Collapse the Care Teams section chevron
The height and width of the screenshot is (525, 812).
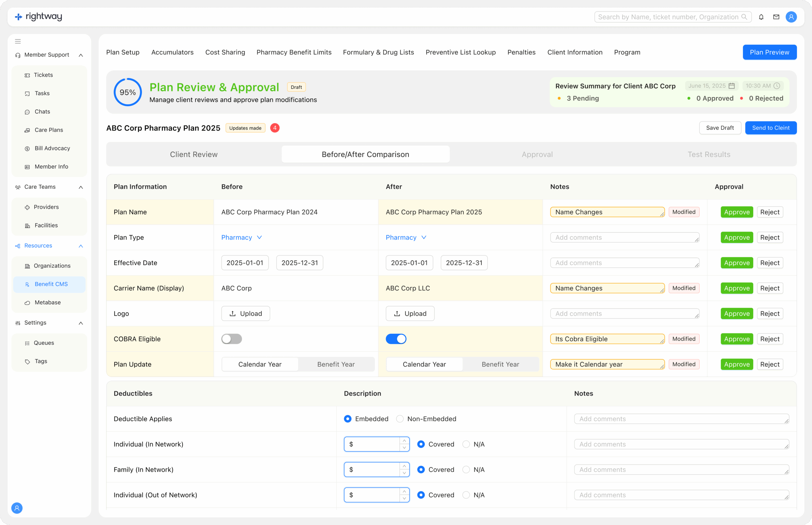81,187
